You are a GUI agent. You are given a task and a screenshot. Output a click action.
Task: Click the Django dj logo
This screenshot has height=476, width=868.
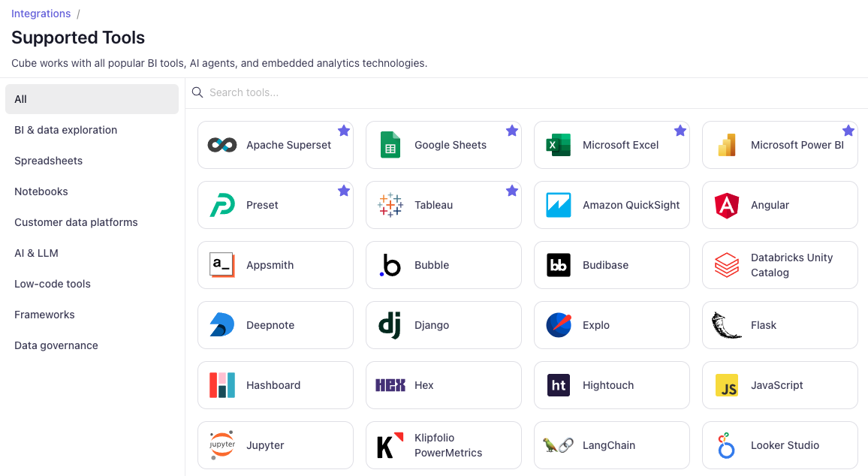point(390,325)
